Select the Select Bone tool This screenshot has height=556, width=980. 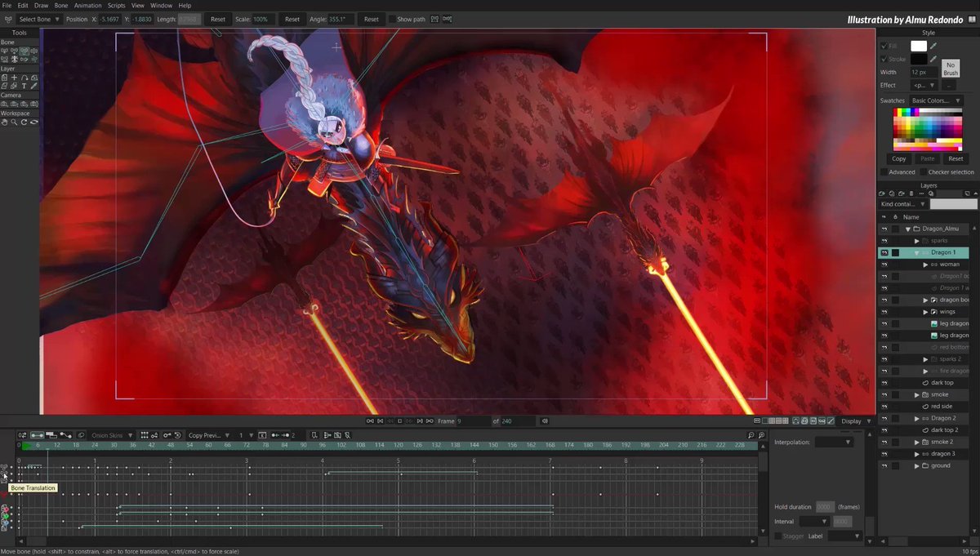[x=4, y=51]
